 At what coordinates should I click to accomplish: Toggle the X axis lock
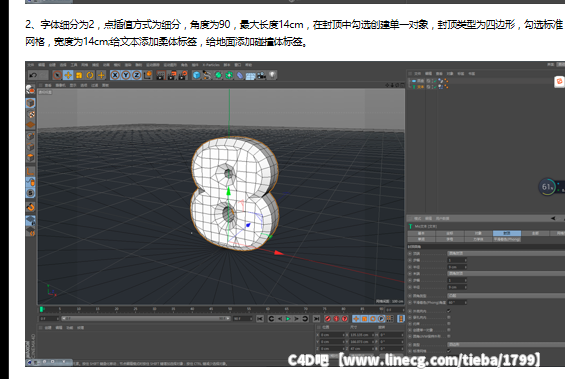tap(115, 75)
